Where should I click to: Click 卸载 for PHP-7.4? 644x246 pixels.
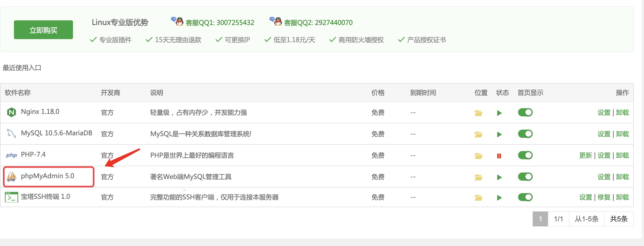coord(623,155)
